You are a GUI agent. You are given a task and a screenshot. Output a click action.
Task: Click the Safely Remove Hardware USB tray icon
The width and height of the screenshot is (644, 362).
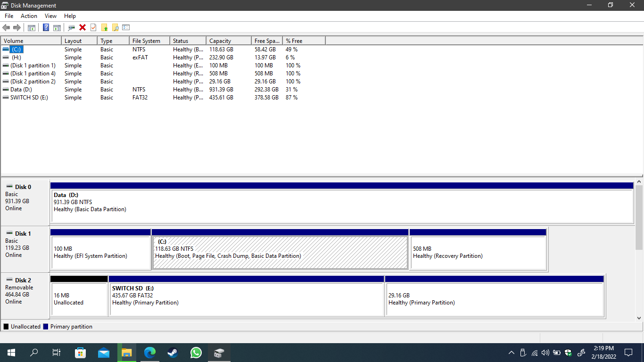coord(523,353)
